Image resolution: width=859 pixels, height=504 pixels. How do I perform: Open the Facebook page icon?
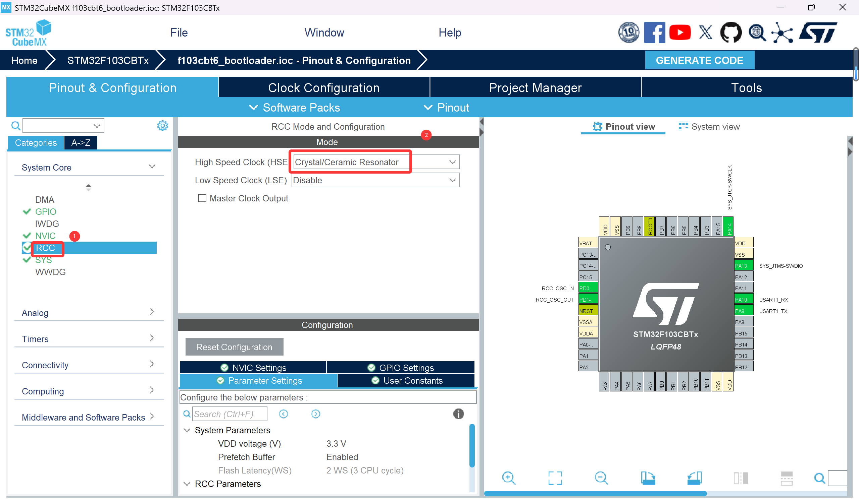click(654, 32)
